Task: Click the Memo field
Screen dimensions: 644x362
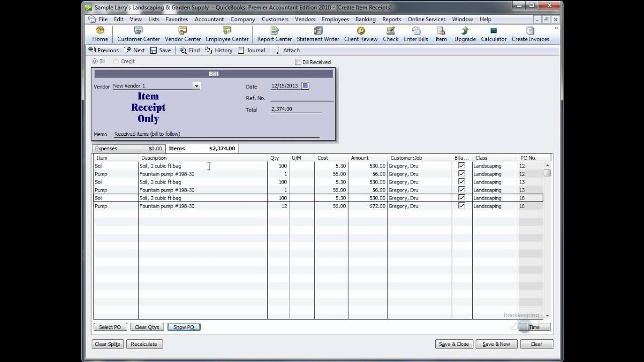Action: click(x=216, y=134)
